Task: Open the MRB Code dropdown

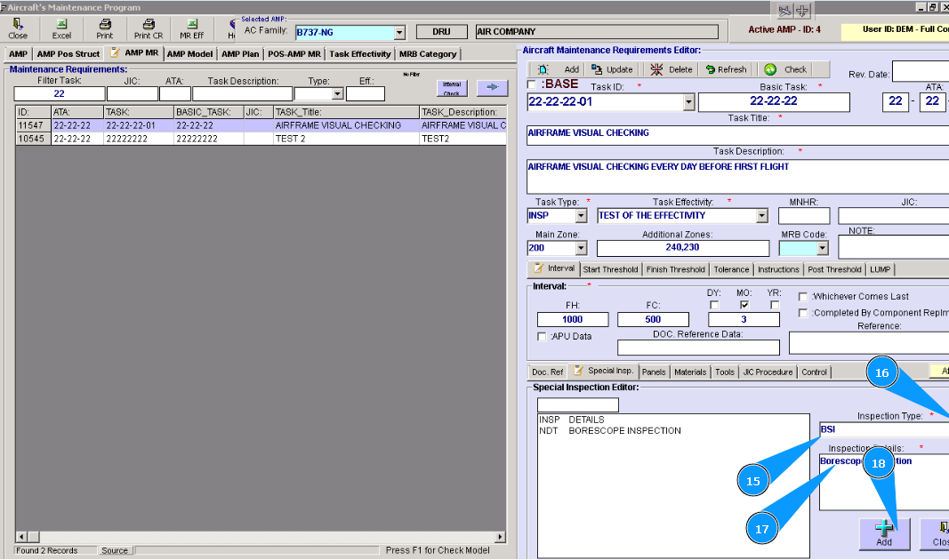Action: coord(822,248)
